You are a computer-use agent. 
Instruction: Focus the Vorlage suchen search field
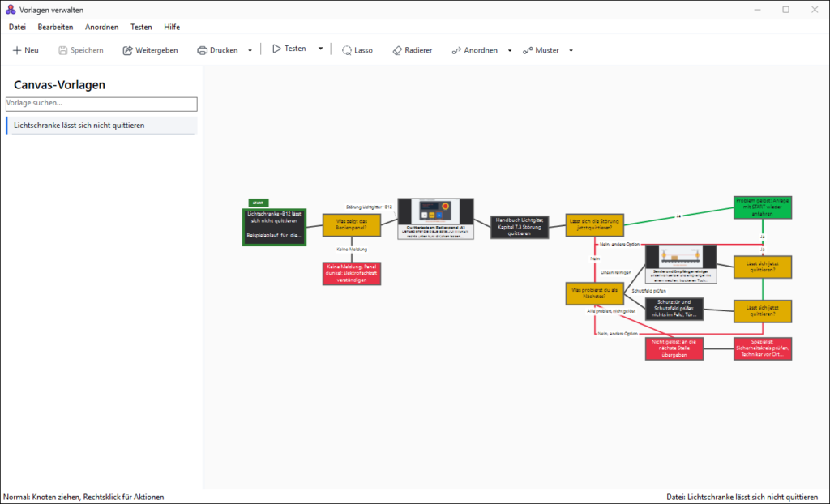click(101, 104)
